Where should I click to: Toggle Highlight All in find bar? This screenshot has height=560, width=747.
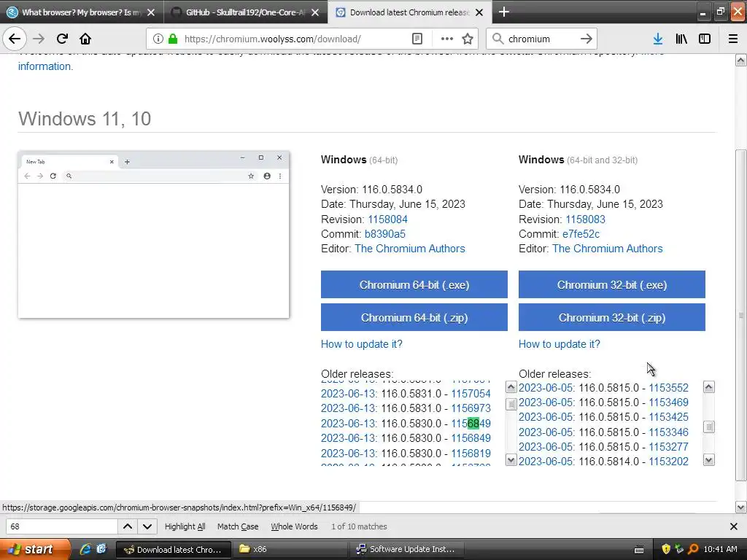185,526
